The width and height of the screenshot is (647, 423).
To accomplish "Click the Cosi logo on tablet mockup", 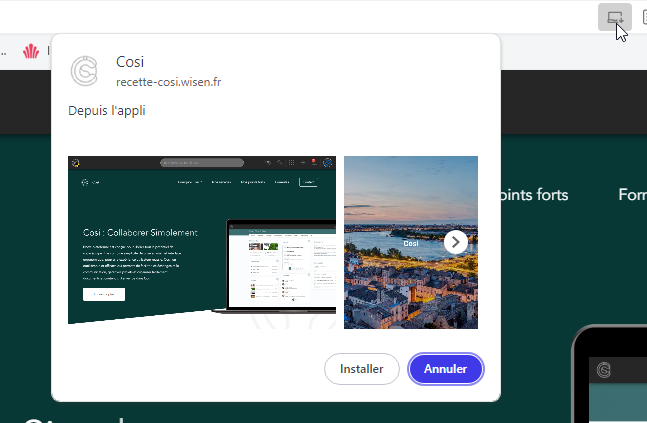I will (604, 370).
